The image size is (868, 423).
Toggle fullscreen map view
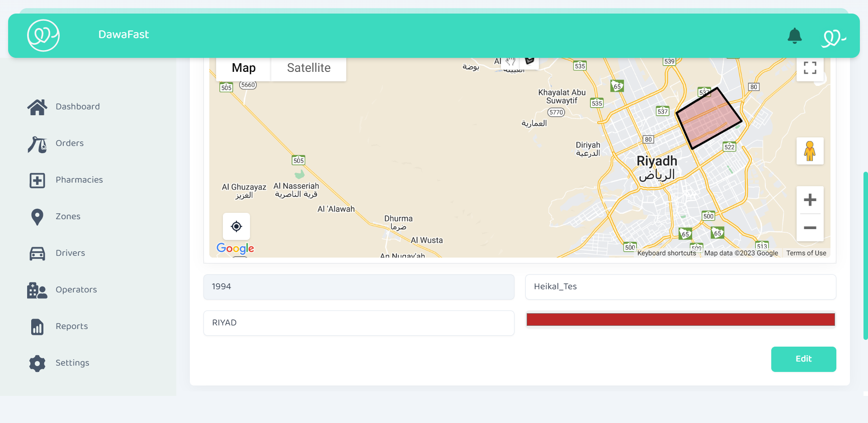point(810,68)
